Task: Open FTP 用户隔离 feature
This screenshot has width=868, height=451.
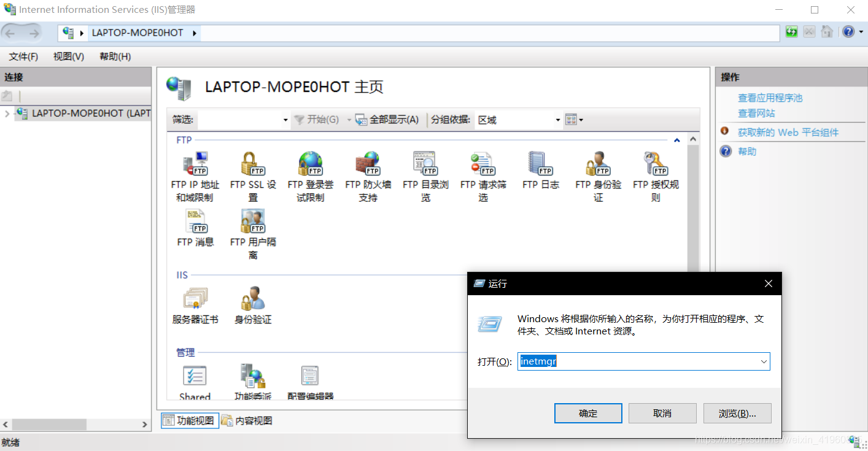Action: tap(253, 234)
